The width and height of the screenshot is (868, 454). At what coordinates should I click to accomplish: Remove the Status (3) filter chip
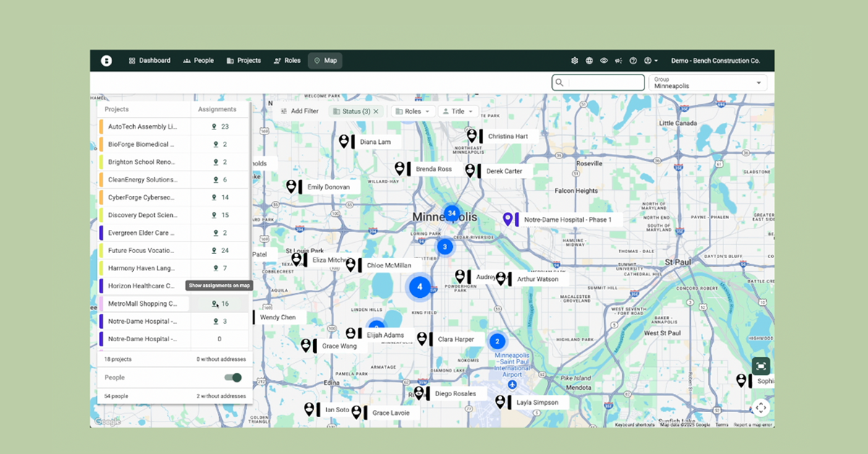376,111
